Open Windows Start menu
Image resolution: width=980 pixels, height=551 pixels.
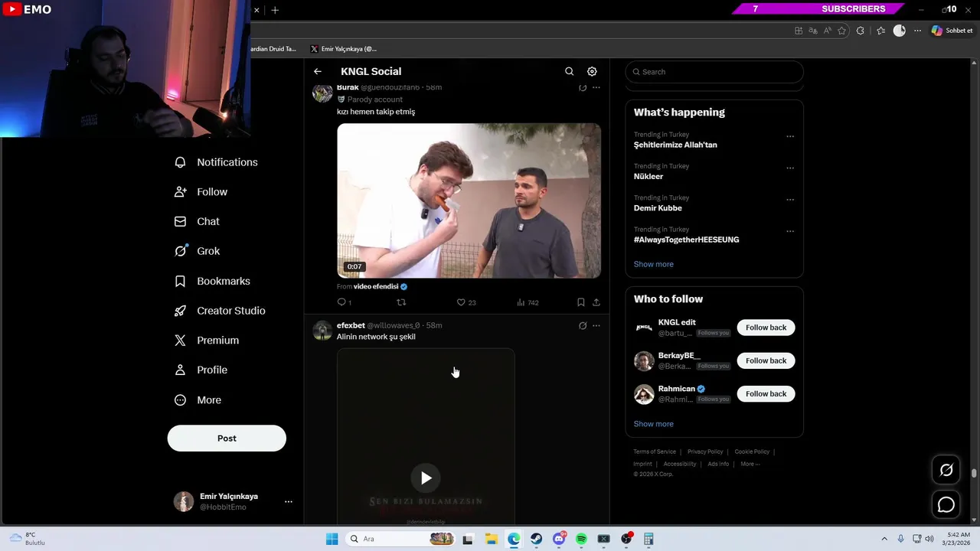(x=332, y=539)
